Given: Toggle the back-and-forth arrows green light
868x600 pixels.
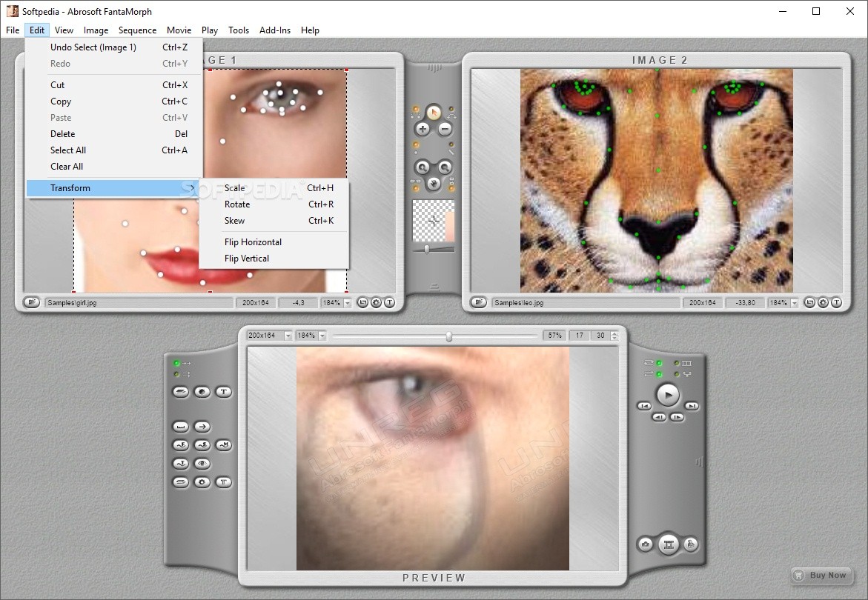Looking at the screenshot, I should (659, 374).
